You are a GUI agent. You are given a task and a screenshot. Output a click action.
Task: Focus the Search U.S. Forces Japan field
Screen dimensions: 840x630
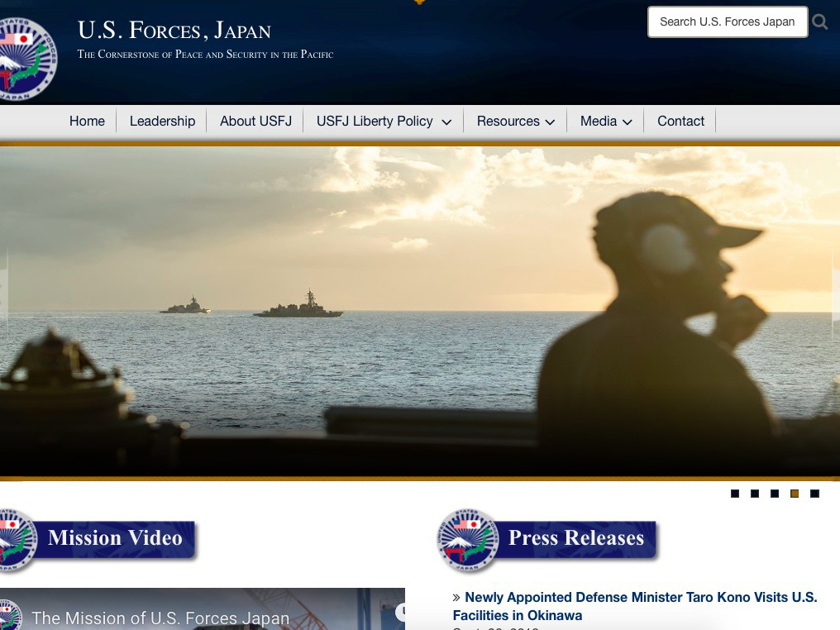(728, 22)
